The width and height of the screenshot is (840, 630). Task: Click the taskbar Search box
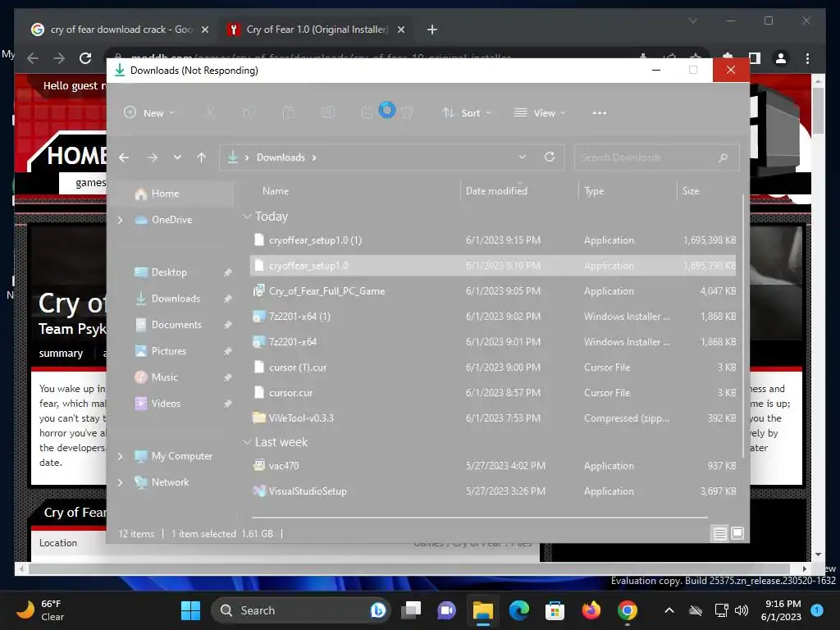(300, 610)
